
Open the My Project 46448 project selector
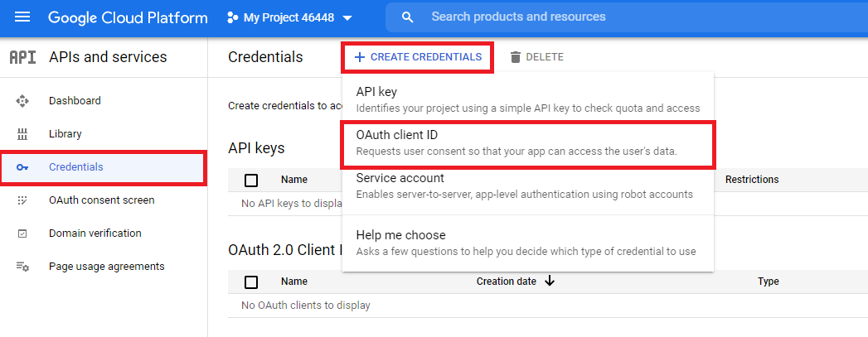click(x=290, y=17)
